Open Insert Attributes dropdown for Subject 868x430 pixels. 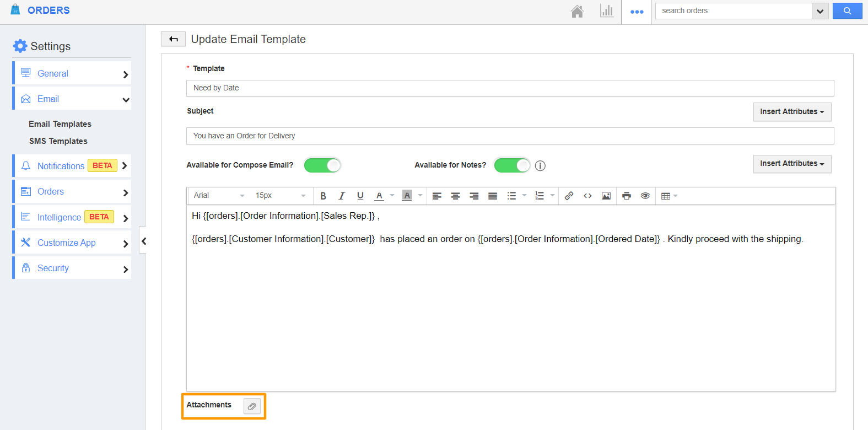coord(792,111)
